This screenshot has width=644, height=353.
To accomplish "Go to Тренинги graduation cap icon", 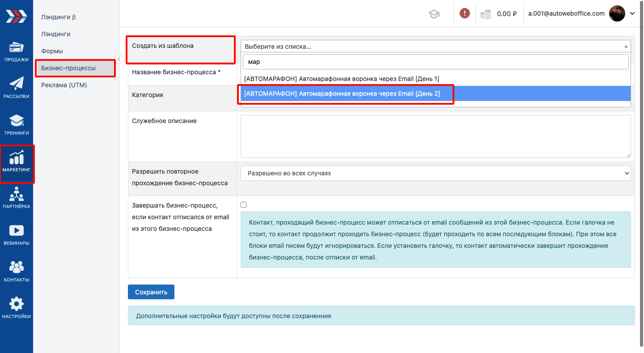I will (x=17, y=124).
